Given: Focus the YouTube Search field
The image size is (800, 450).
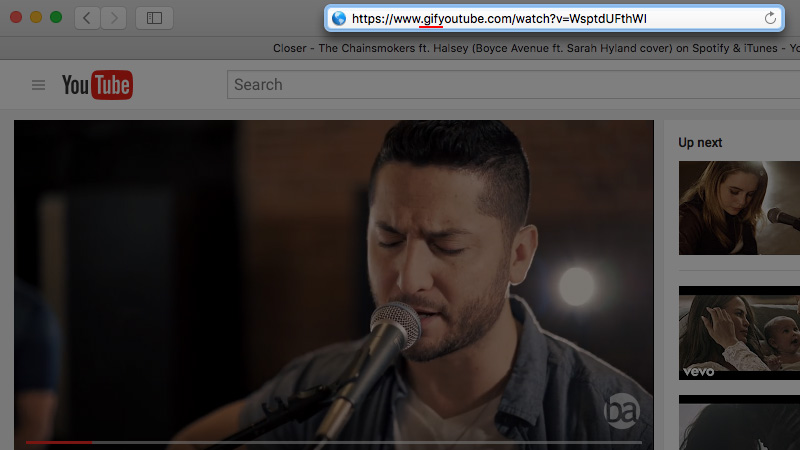Looking at the screenshot, I should pyautogui.click(x=513, y=85).
